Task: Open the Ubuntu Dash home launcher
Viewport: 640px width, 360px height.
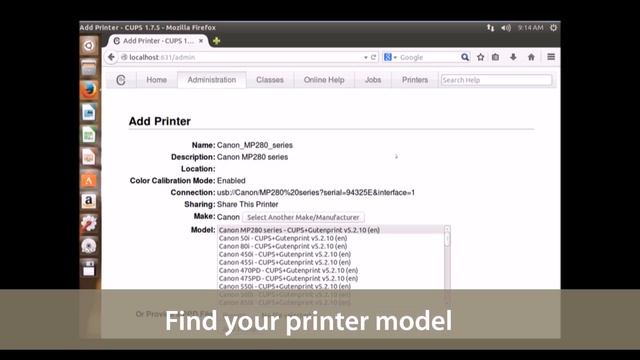Action: (x=89, y=45)
